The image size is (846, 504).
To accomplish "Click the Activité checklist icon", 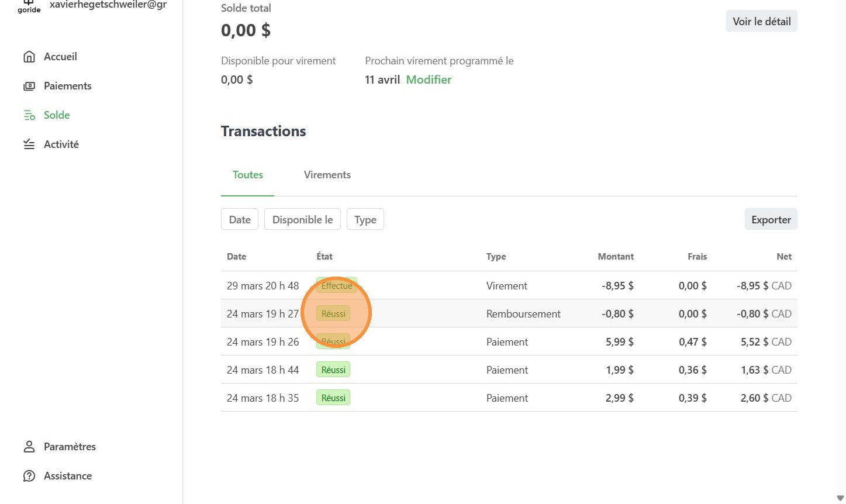I will [x=29, y=144].
